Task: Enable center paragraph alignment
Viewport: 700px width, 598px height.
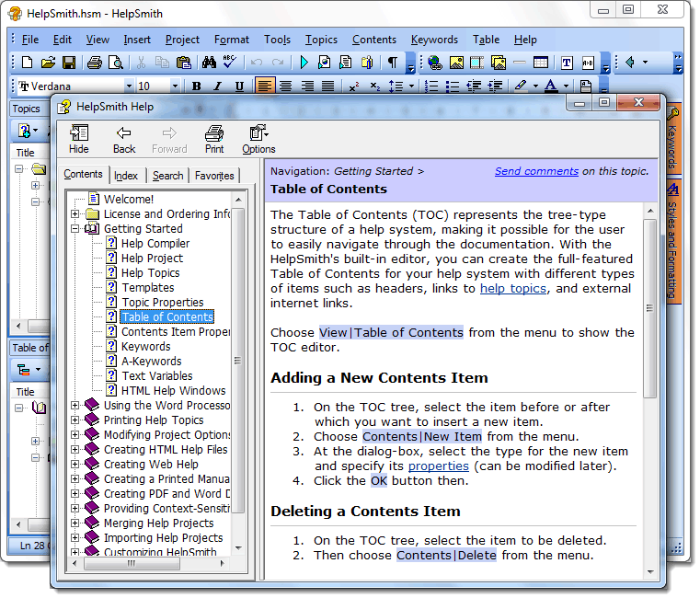Action: 286,86
